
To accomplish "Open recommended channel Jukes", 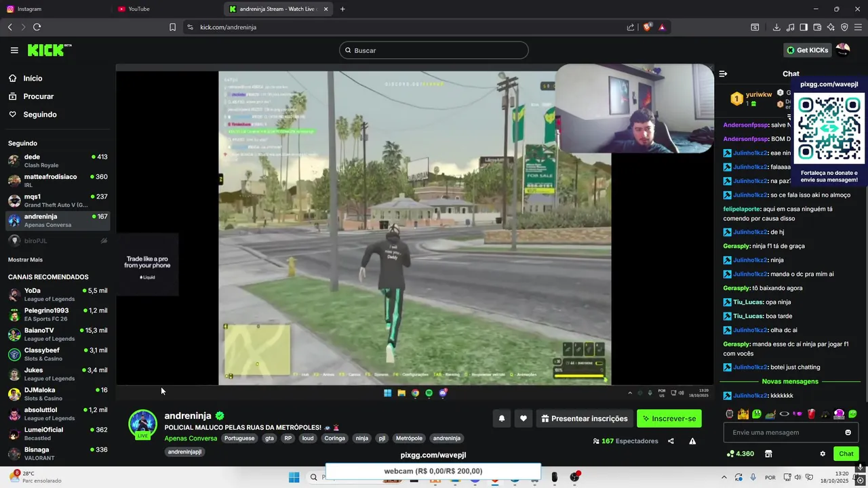I will tap(58, 374).
